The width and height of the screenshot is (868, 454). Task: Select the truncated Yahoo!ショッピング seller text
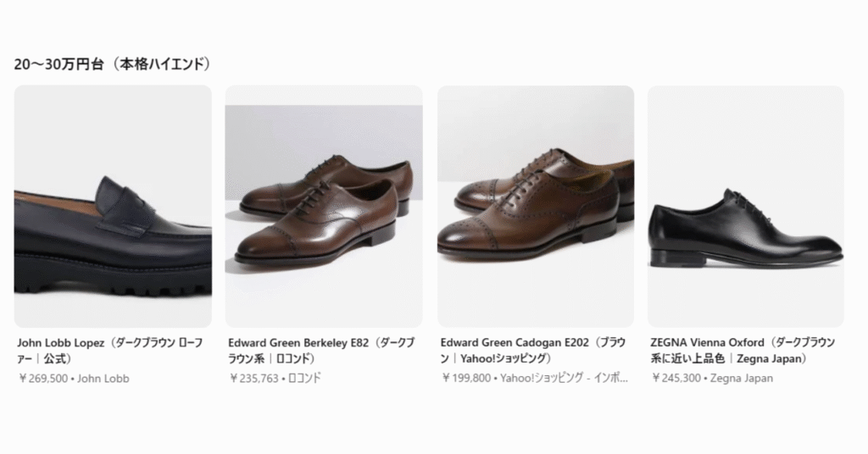[565, 379]
